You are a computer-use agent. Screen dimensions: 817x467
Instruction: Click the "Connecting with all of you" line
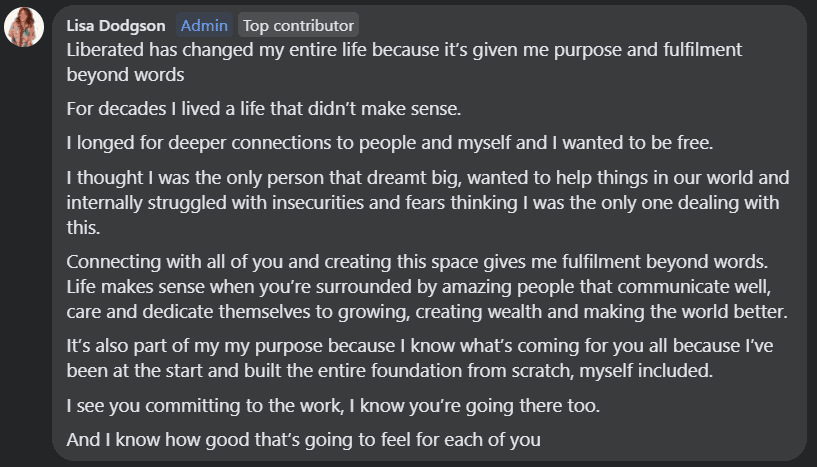point(414,262)
